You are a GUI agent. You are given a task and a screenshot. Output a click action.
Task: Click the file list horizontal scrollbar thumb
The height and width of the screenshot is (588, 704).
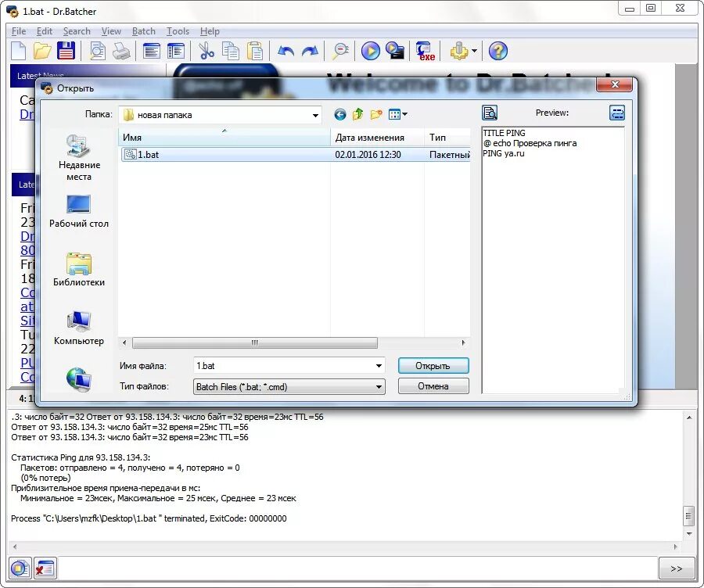(x=255, y=343)
